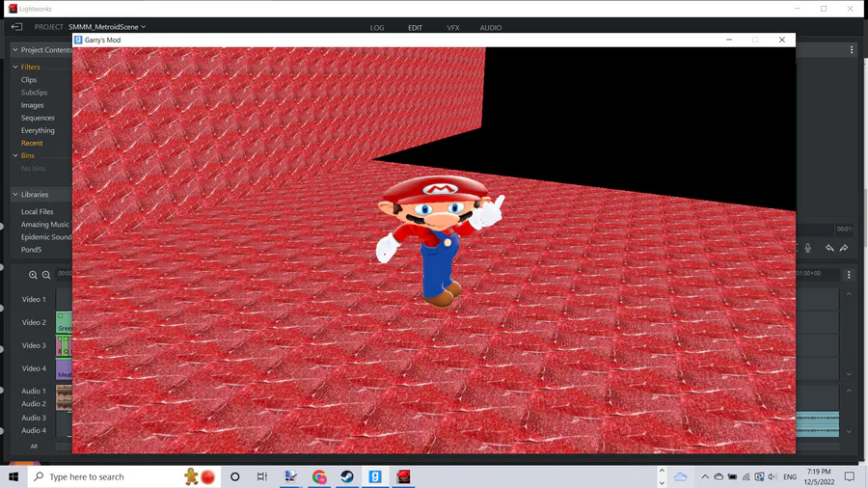Open Local Files library

(37, 211)
